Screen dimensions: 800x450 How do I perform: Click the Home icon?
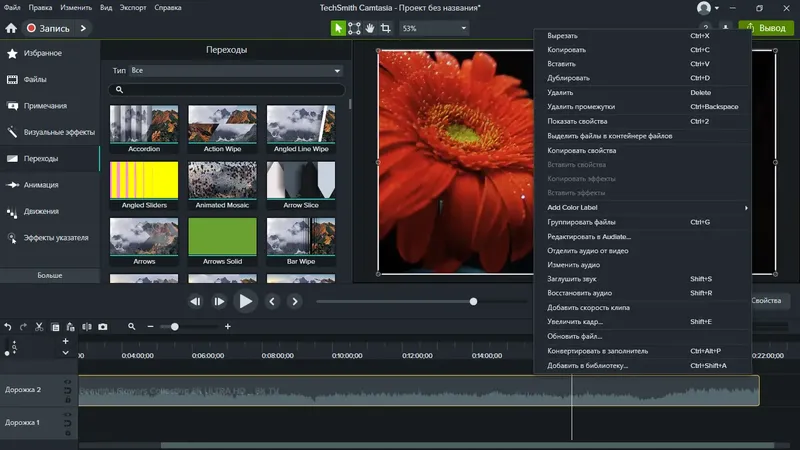(11, 28)
